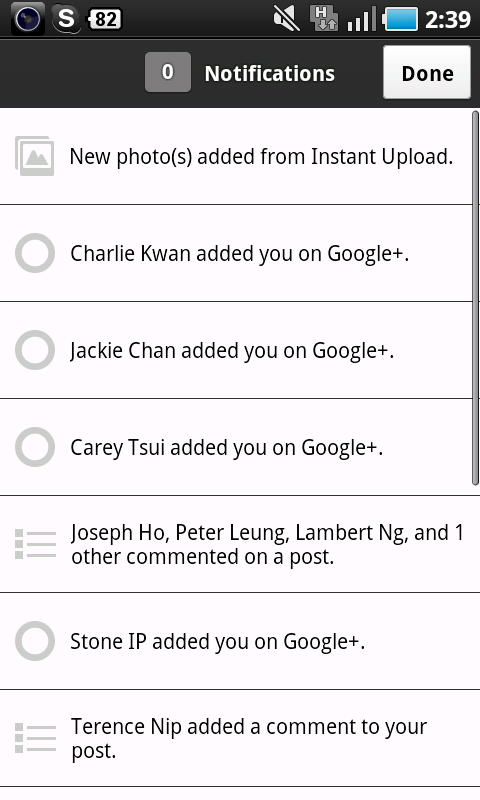480x800 pixels.
Task: Tap the zero notifications count badge
Action: (168, 72)
